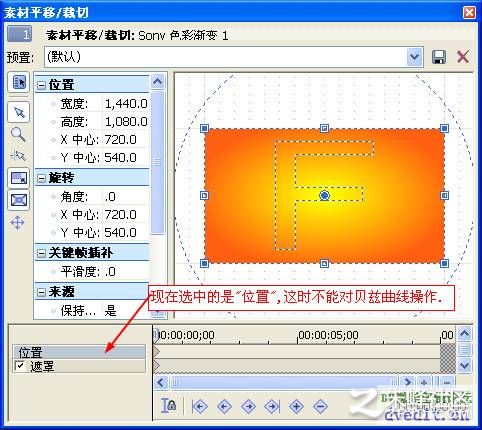Screen dimensions: 482x430
Task: Click the center point handle in preview
Action: [x=324, y=196]
